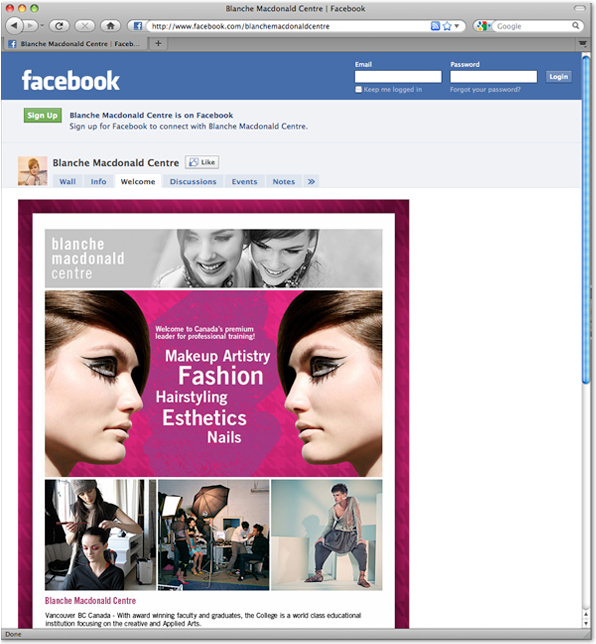Click the photo studio shoot thumbnail
Viewport: 596px width, 644px height.
coord(214,535)
